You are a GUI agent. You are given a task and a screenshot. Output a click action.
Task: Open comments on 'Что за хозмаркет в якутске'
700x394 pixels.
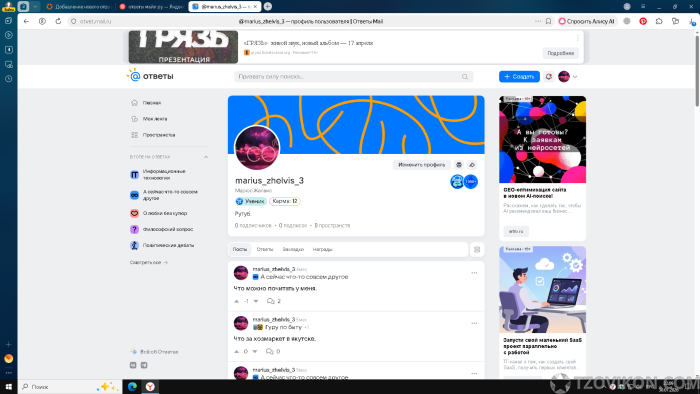coord(273,352)
